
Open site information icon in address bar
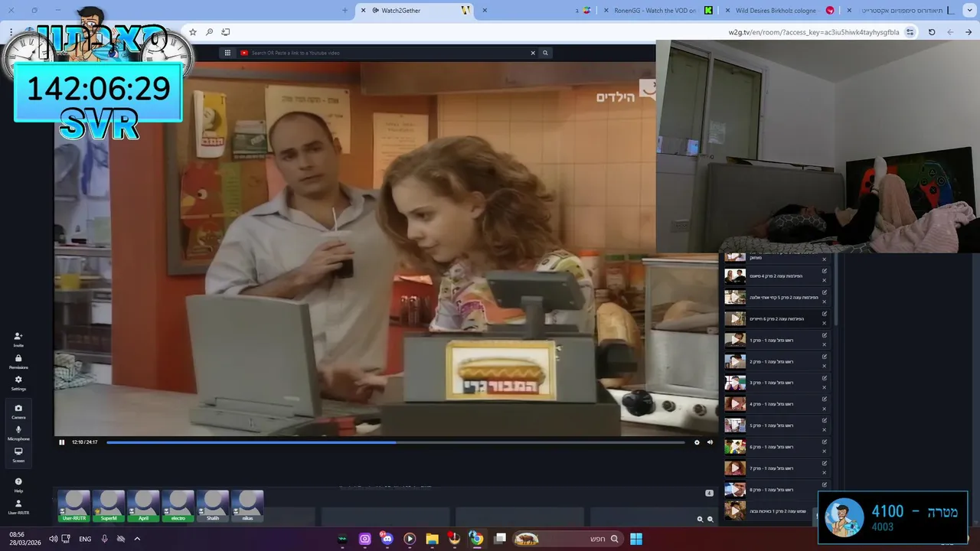910,32
